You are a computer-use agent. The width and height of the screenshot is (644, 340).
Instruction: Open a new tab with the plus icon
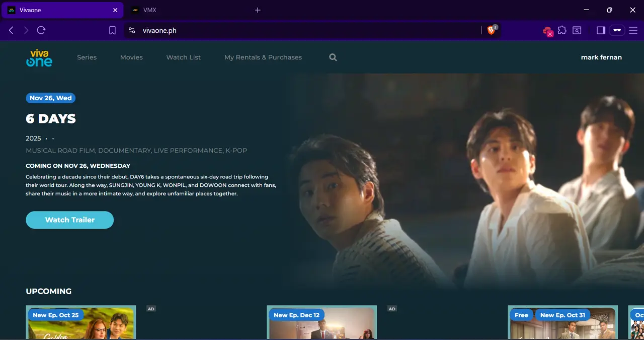[258, 10]
